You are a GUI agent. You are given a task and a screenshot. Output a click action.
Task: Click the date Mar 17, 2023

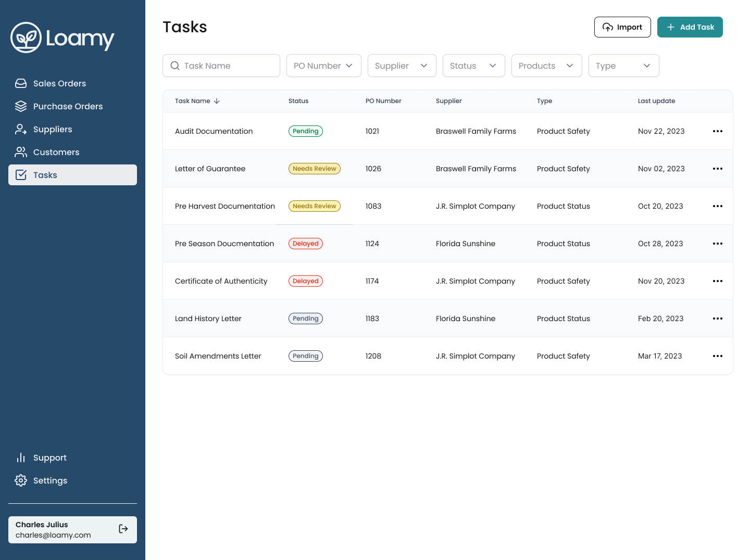[660, 356]
